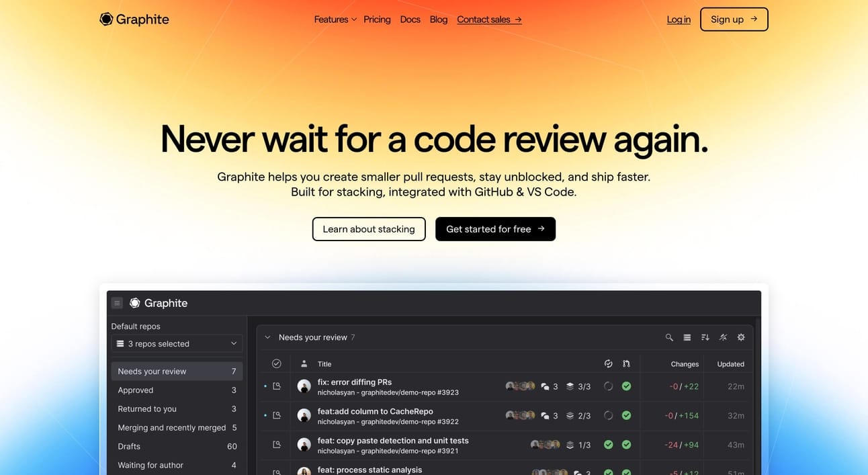
Task: Click the author avatar on the feat:add column to CacheRepo row
Action: (x=304, y=415)
